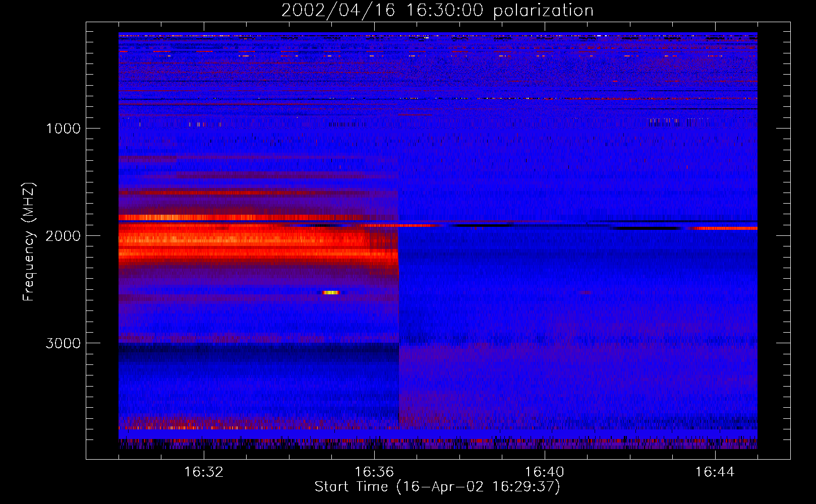Click the 1000 frequency tick label
This screenshot has width=816, height=504.
coord(63,129)
